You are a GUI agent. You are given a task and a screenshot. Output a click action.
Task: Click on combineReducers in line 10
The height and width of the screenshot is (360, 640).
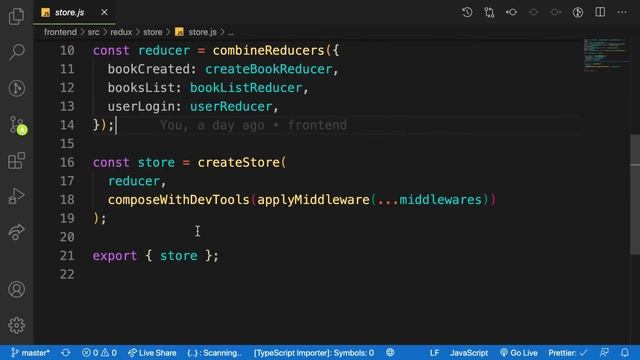[268, 51]
